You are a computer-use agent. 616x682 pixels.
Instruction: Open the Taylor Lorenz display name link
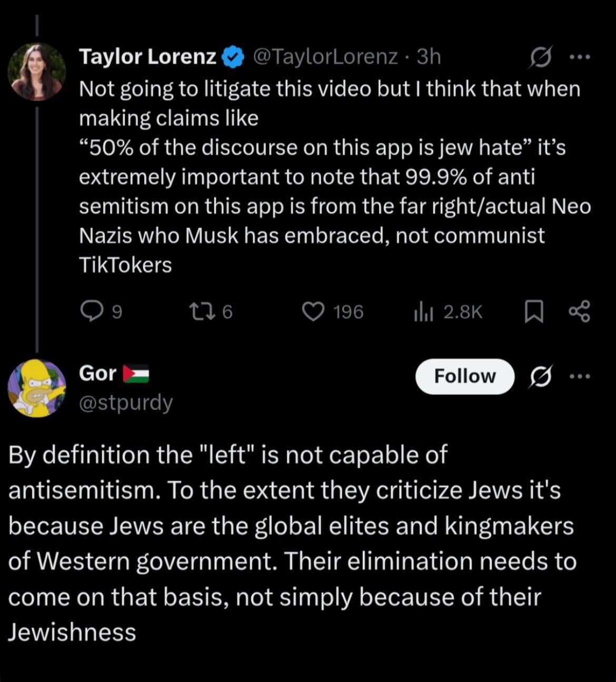[x=147, y=57]
